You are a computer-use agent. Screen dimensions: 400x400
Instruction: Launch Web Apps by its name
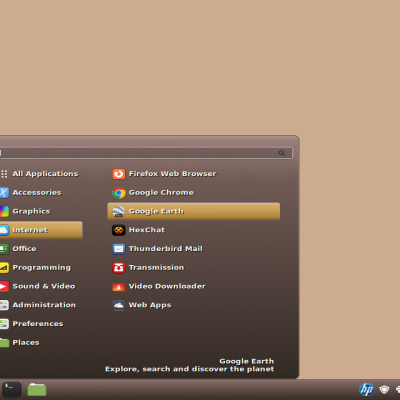pyautogui.click(x=150, y=305)
